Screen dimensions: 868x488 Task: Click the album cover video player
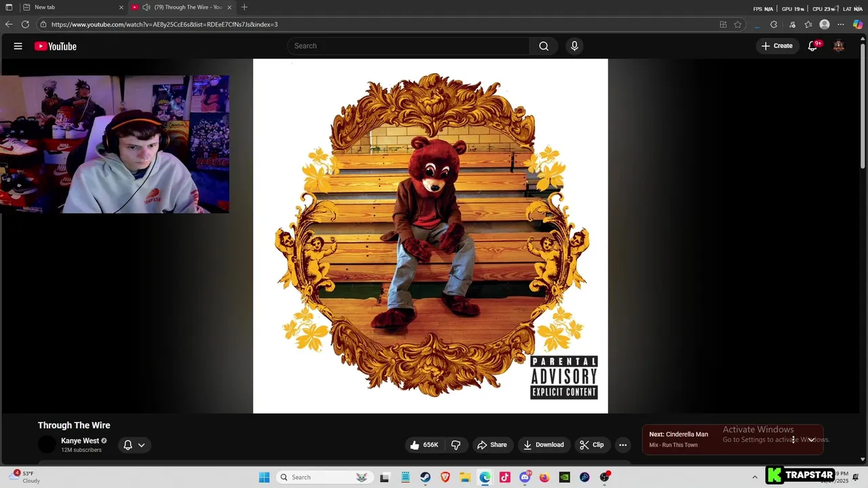[x=431, y=236]
